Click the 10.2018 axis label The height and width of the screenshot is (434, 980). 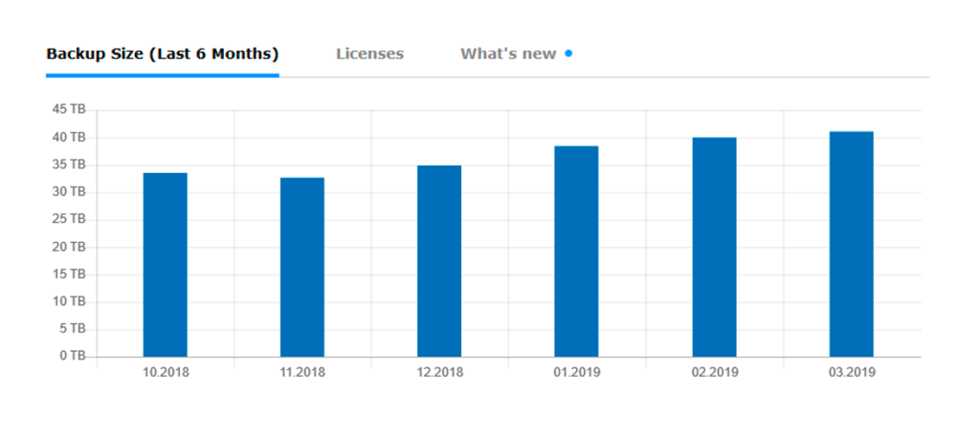tap(166, 373)
